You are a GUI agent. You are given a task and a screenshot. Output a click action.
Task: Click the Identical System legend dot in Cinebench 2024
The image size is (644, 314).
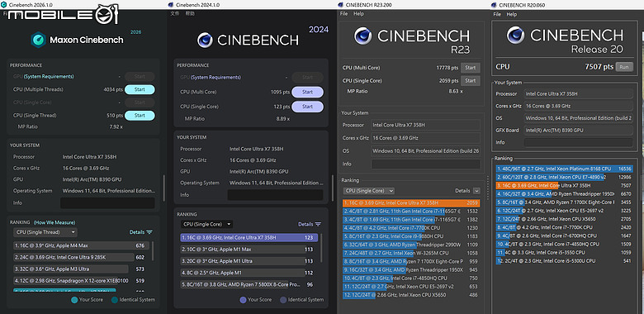(283, 300)
